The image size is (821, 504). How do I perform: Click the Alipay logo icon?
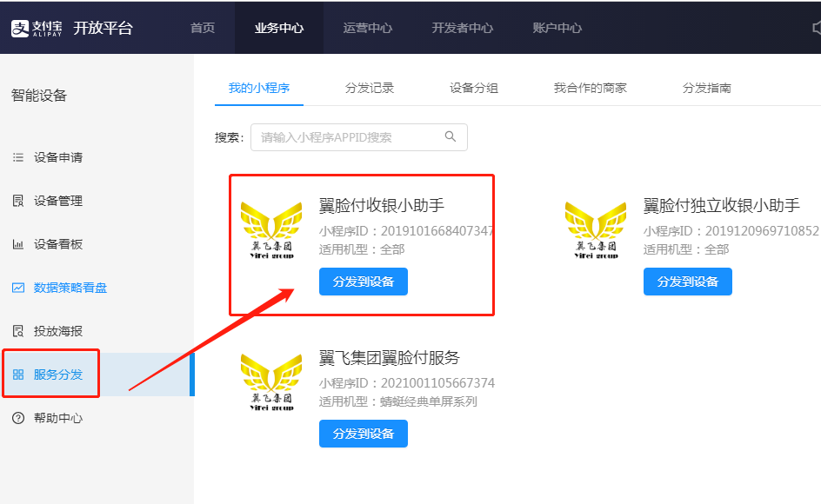tap(20, 29)
